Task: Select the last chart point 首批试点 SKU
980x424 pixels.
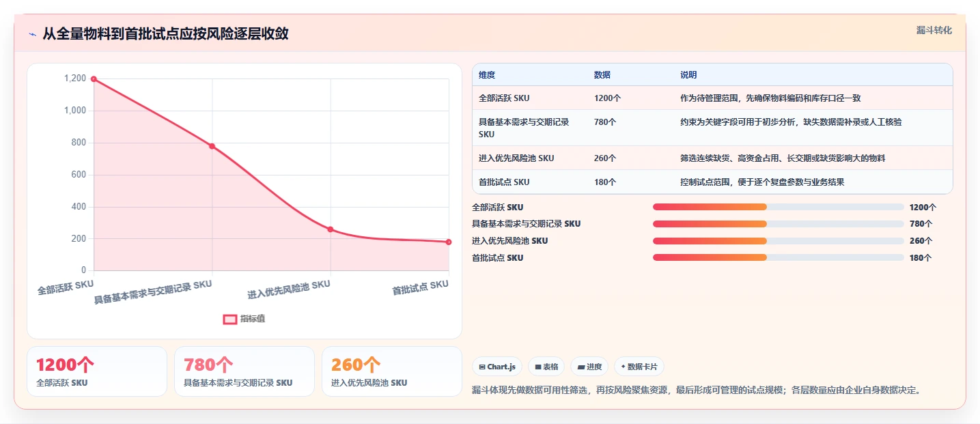Action: coord(449,242)
